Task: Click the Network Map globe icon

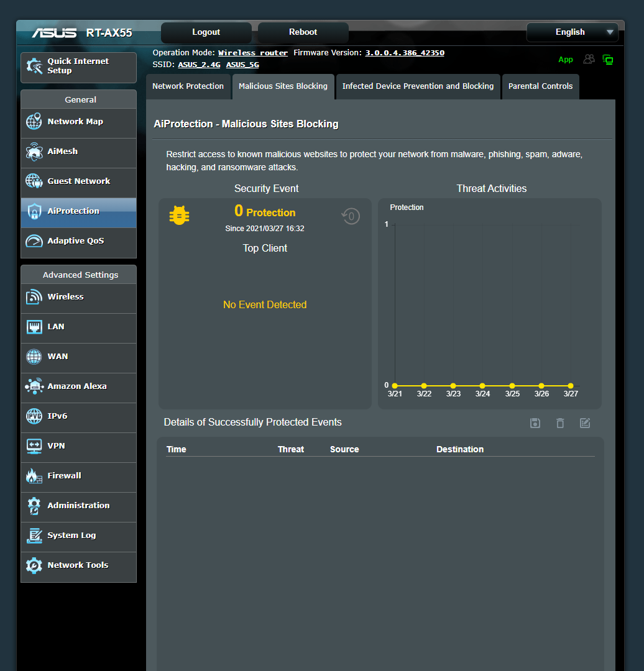Action: click(34, 122)
